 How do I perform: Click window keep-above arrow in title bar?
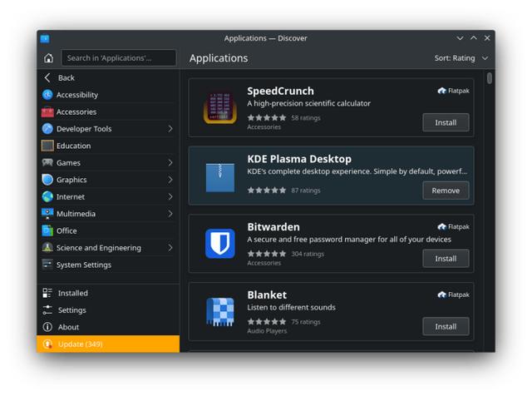point(474,38)
